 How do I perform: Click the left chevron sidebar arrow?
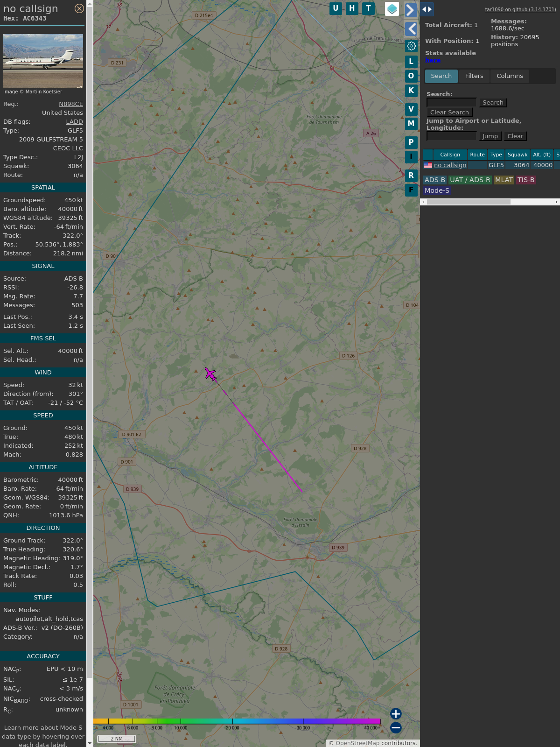(411, 29)
